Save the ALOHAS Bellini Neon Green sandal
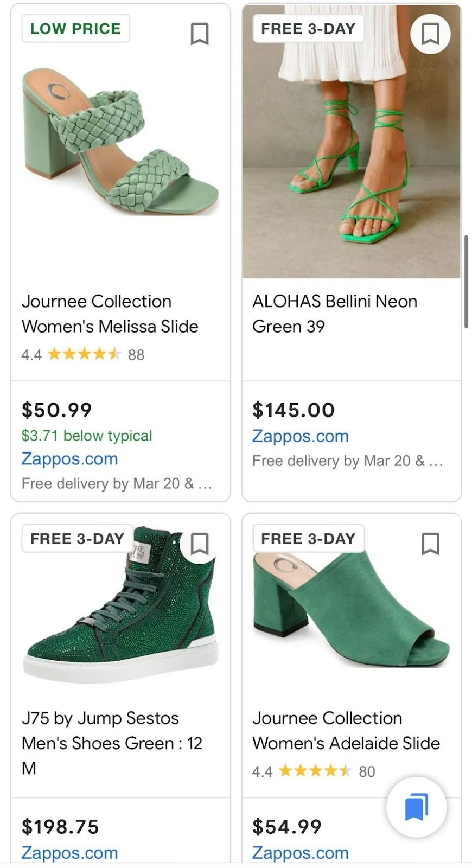The width and height of the screenshot is (472, 868). [x=430, y=34]
